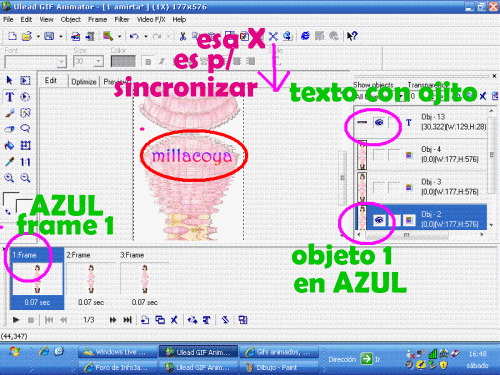Screen dimensions: 500x375
Task: Open the Font name dropdown
Action: [61, 62]
